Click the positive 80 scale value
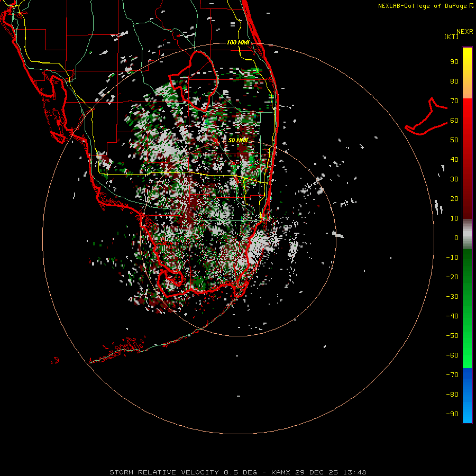The image size is (476, 476). 454,81
